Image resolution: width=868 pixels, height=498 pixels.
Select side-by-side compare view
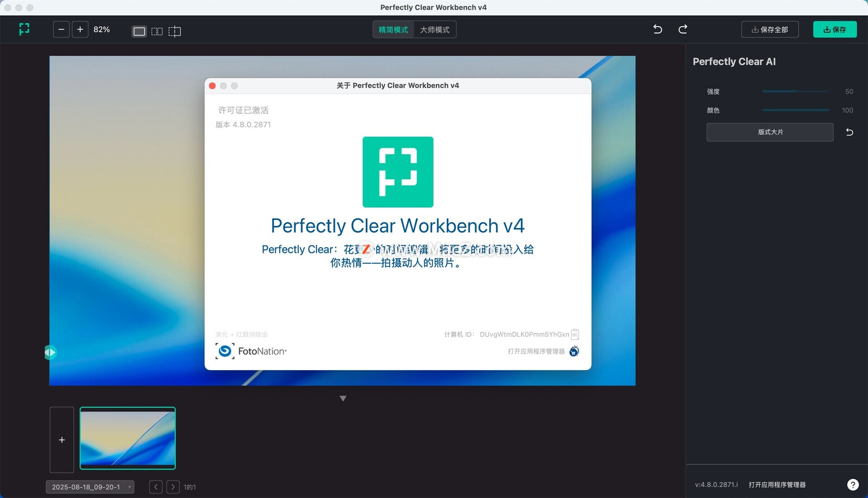[157, 31]
